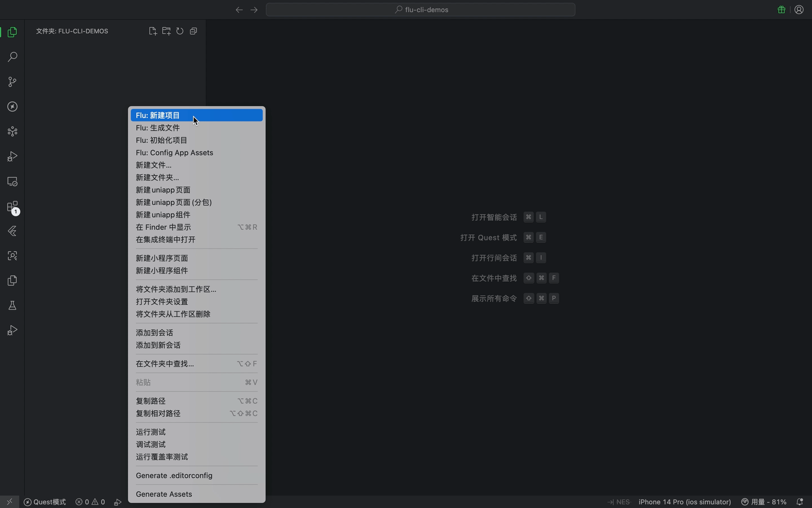Viewport: 812px width, 508px height.
Task: Open the account profile icon
Action: (799, 10)
